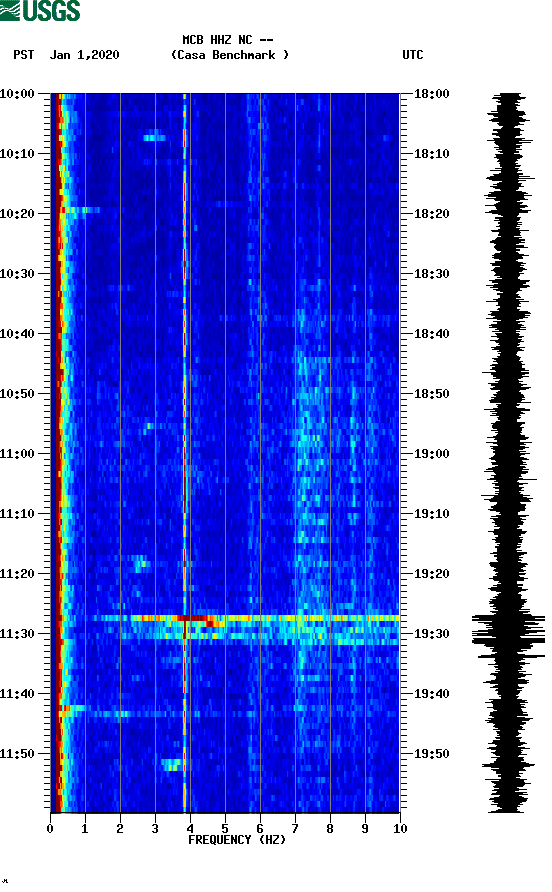This screenshot has width=552, height=892.
Task: Click the 7 Hz frequency tick label
Action: (x=295, y=829)
